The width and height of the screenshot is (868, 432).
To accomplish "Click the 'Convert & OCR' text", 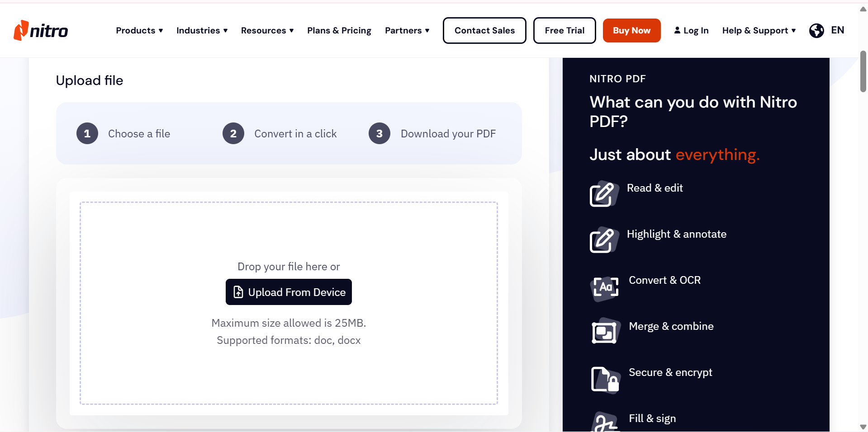I will click(x=664, y=280).
